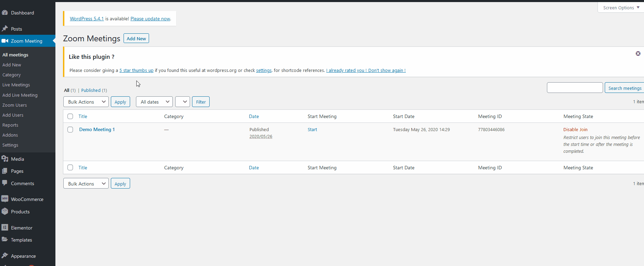The width and height of the screenshot is (644, 266).
Task: Open Demo Meeting 1 title link
Action: 97,129
